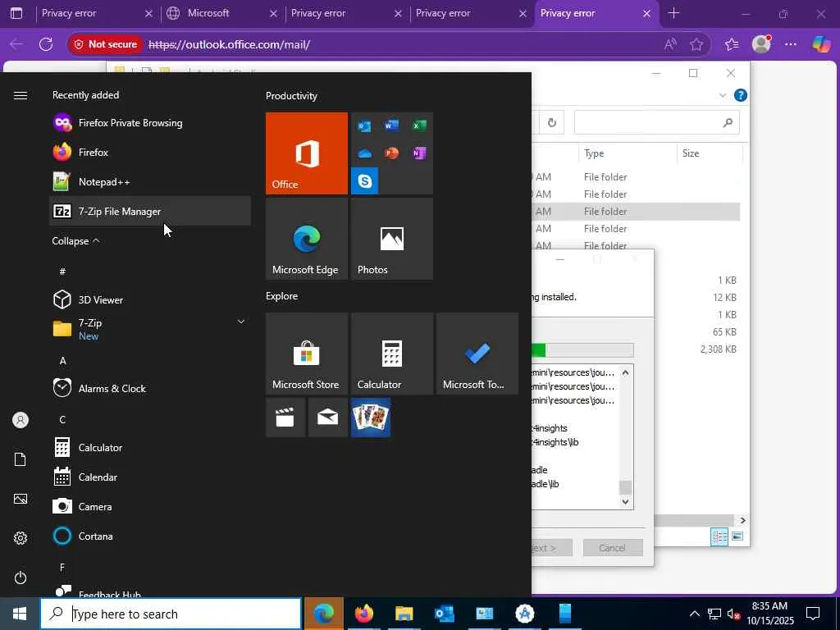Open Camera app
This screenshot has height=630, width=840.
point(150,505)
